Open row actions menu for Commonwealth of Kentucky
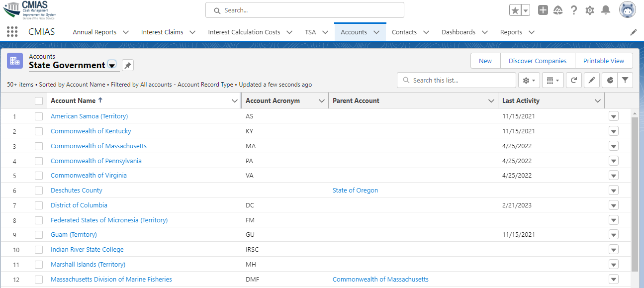This screenshot has height=288, width=644. coord(613,131)
